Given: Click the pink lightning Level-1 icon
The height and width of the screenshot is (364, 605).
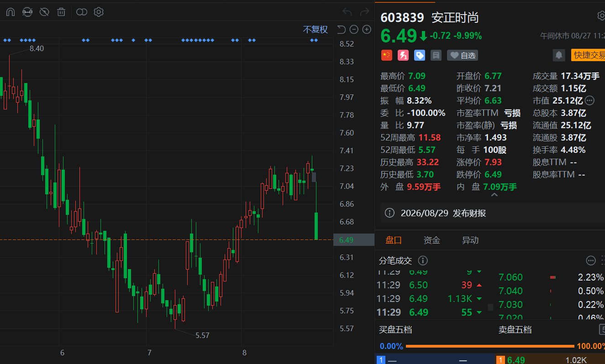Looking at the screenshot, I should coord(403,56).
